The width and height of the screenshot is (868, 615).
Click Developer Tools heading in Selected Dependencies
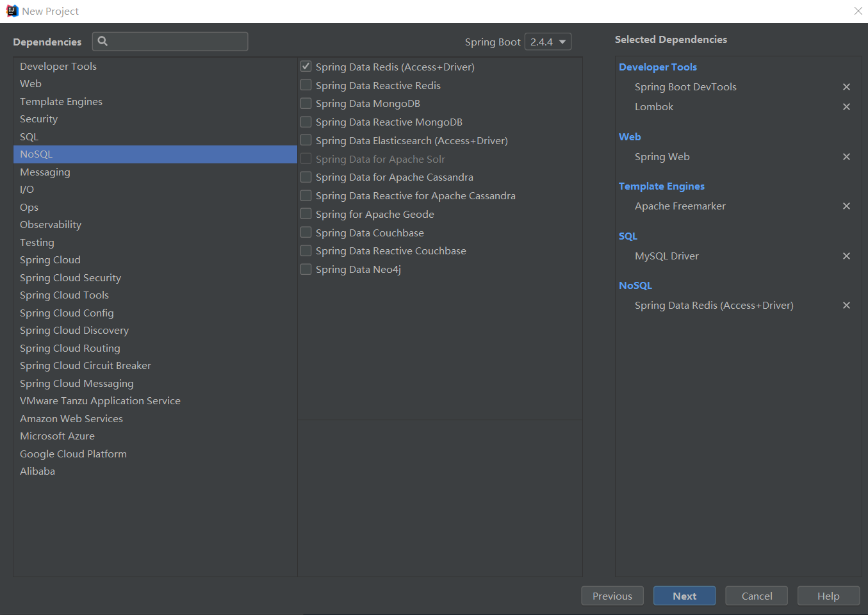tap(658, 67)
